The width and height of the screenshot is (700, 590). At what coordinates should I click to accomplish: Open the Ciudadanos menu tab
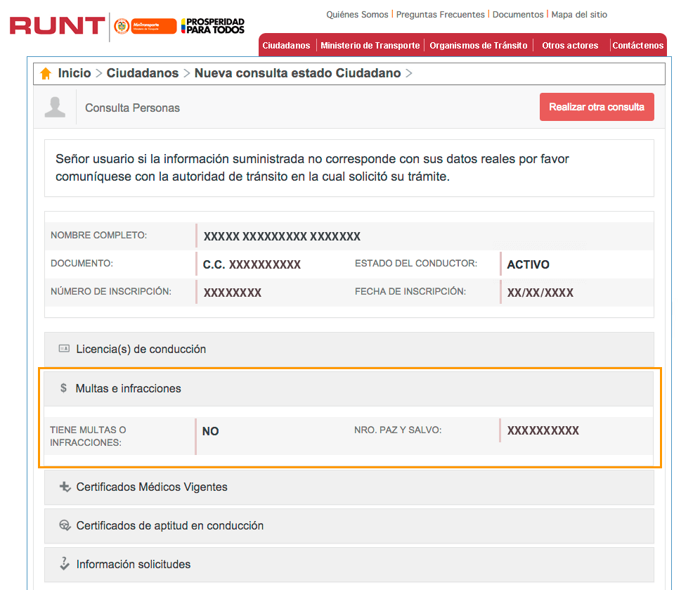[286, 45]
